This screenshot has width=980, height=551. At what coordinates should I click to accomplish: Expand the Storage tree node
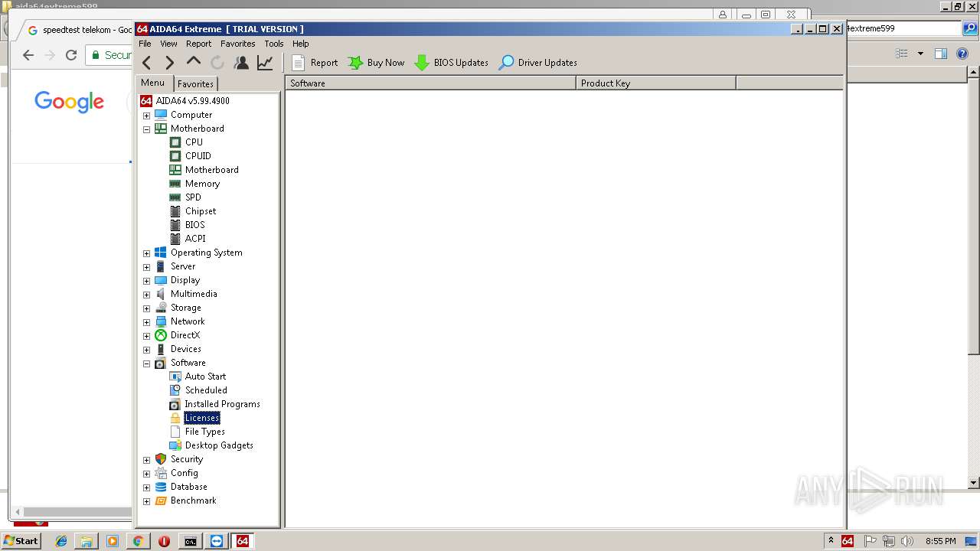click(x=147, y=308)
